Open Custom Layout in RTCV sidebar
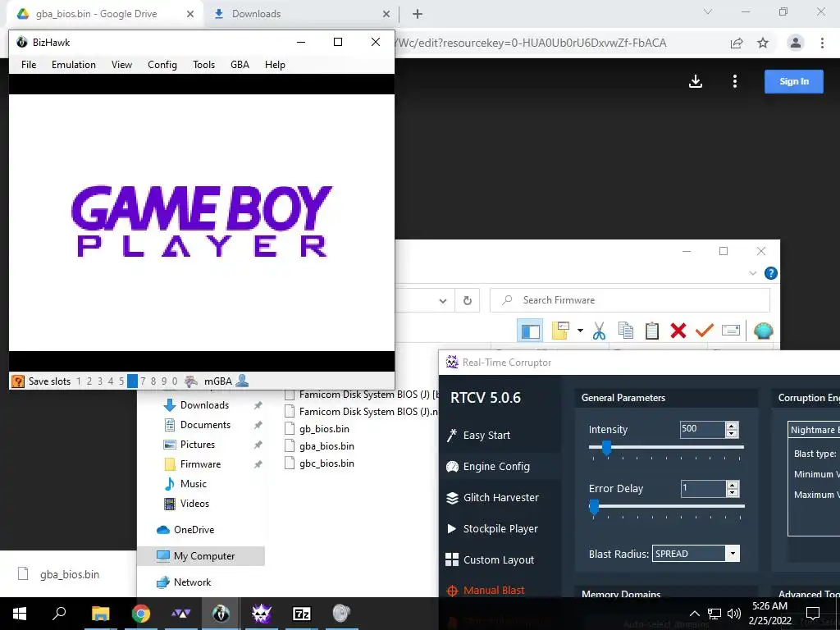This screenshot has height=630, width=840. pyautogui.click(x=498, y=559)
